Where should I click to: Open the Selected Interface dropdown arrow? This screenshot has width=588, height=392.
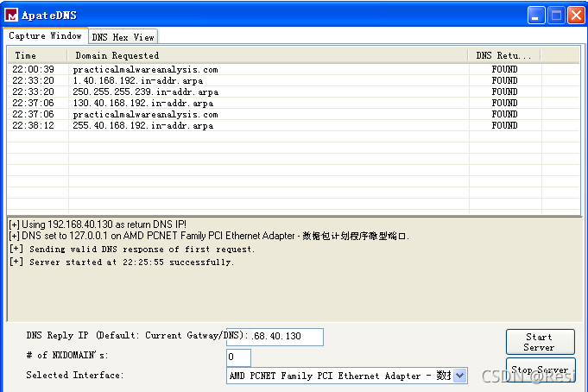[x=459, y=376]
